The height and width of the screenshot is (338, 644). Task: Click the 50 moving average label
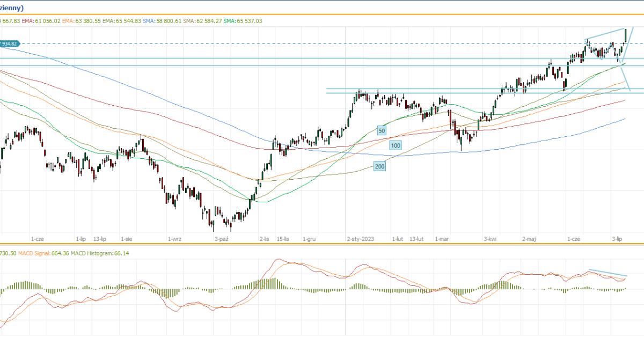382,130
